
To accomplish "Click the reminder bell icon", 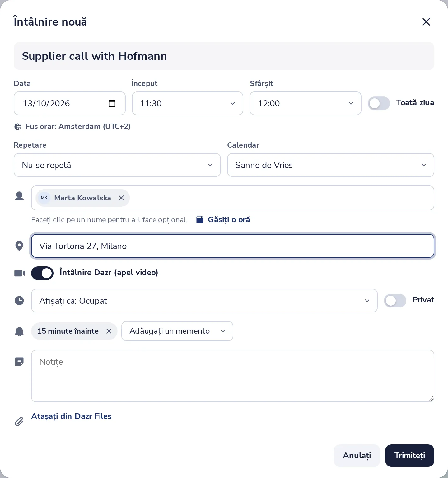I will click(x=19, y=331).
